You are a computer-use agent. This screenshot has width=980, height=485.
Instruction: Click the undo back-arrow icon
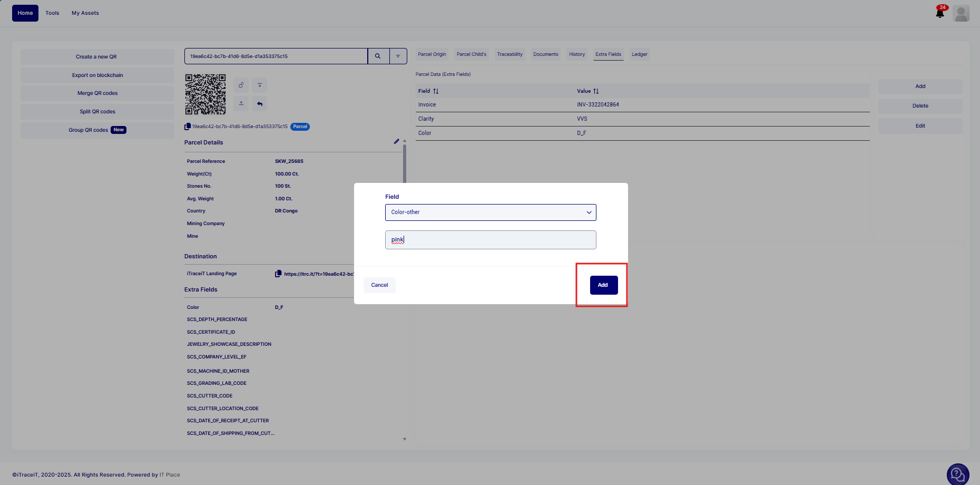[260, 104]
